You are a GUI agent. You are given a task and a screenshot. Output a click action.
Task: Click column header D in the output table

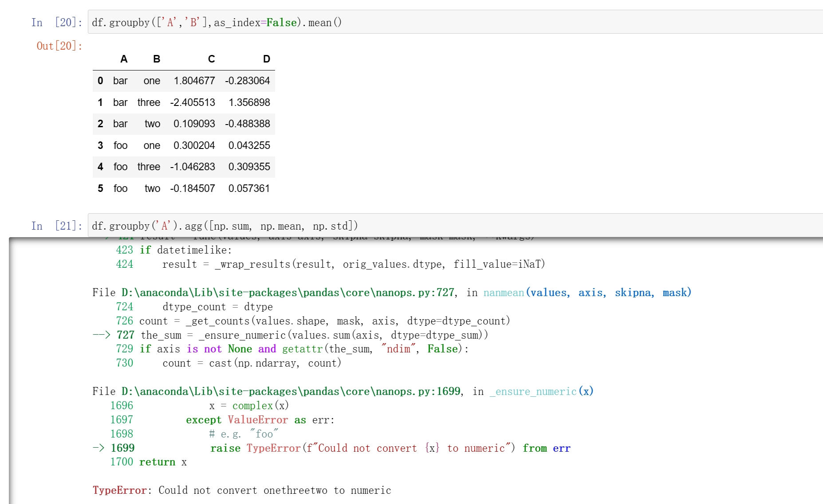click(266, 59)
